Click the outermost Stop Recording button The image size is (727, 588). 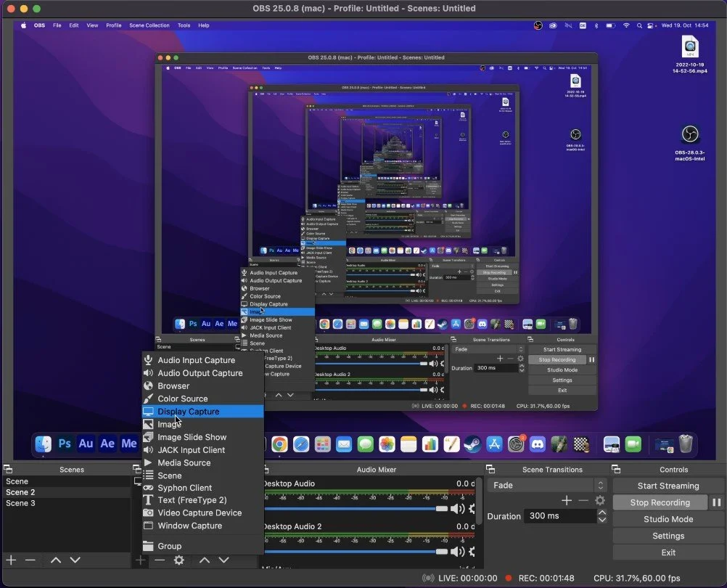660,502
